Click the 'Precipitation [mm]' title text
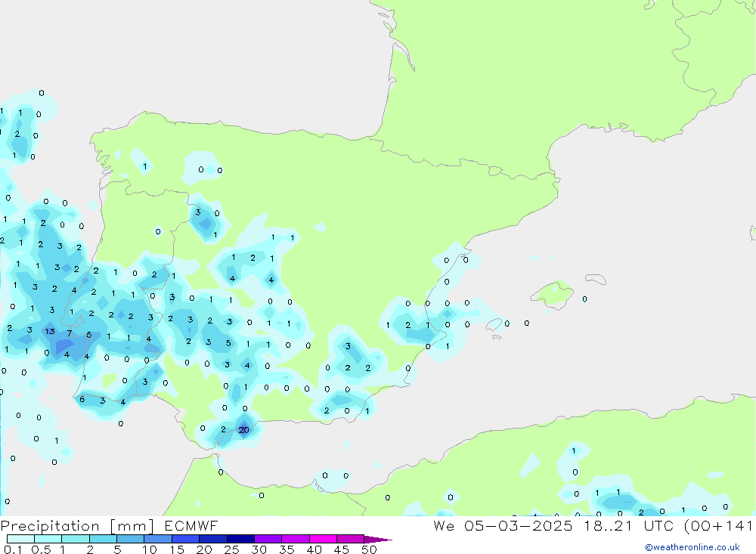The width and height of the screenshot is (756, 554). [x=77, y=526]
